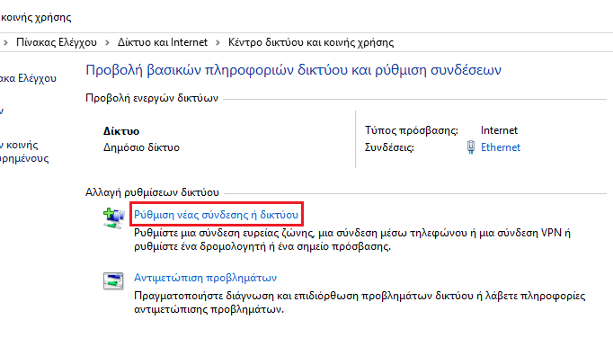
Task: Go to Πίνακας Ελέγχου in breadcrumb
Action: 57,42
